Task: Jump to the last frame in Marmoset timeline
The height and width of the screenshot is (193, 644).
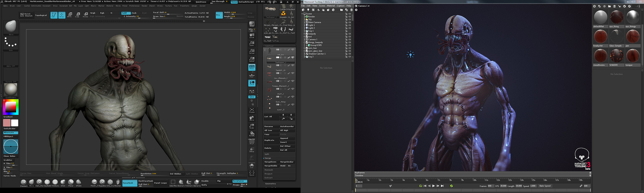Action: (x=442, y=186)
